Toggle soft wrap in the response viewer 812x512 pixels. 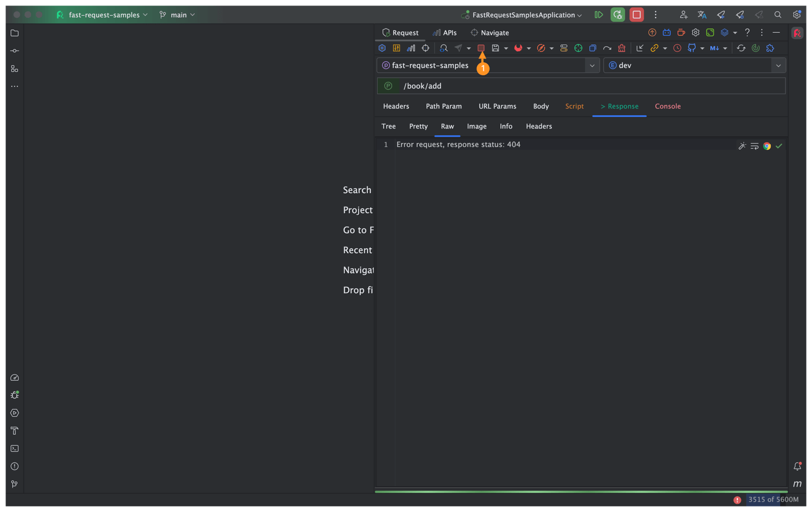pos(754,146)
